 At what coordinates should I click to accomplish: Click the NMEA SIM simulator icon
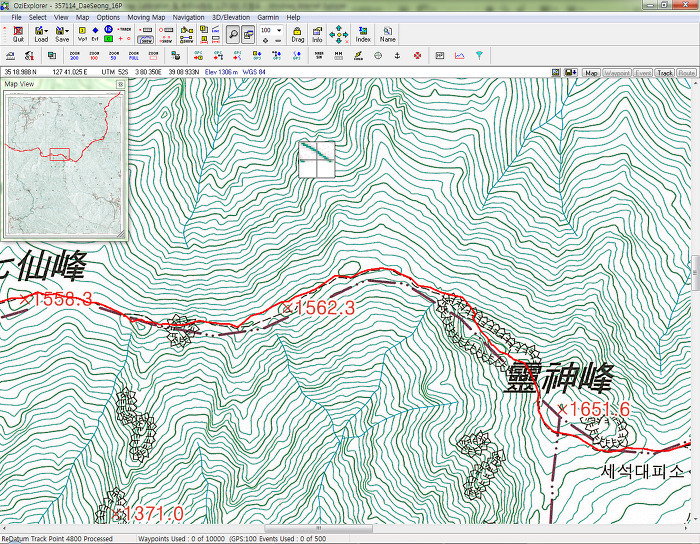[x=319, y=56]
